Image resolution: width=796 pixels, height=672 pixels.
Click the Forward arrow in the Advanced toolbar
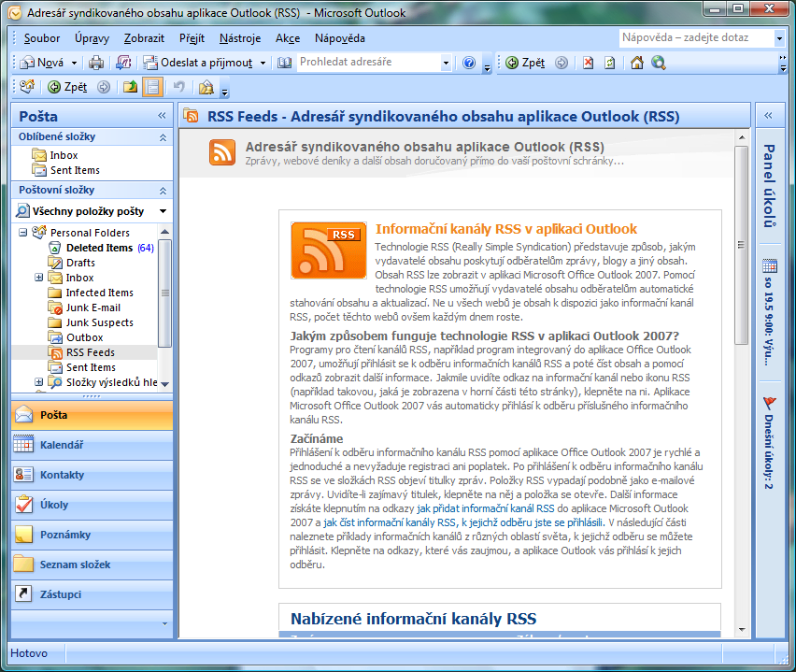tap(104, 87)
